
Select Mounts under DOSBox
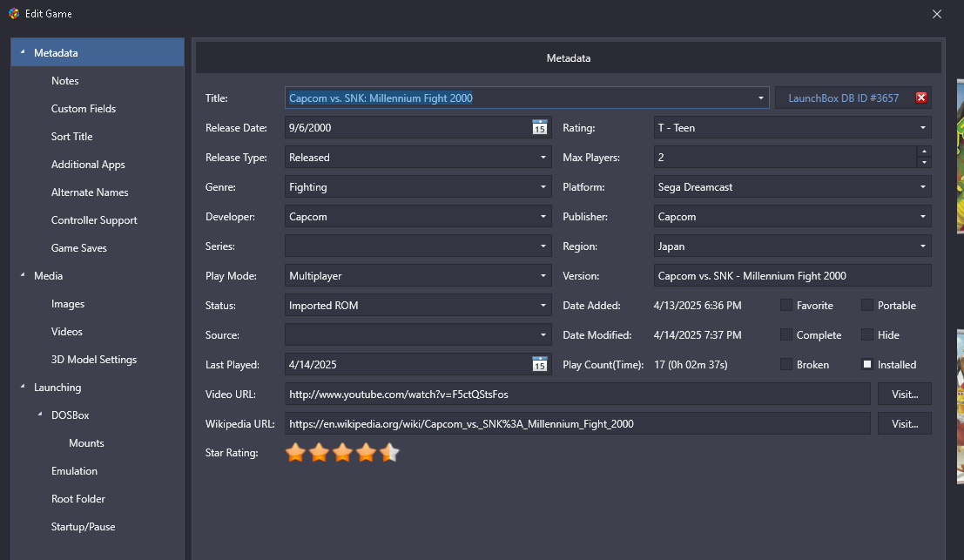86,442
